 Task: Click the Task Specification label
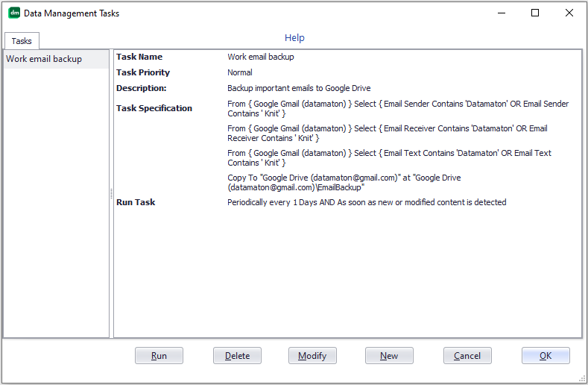click(x=154, y=108)
